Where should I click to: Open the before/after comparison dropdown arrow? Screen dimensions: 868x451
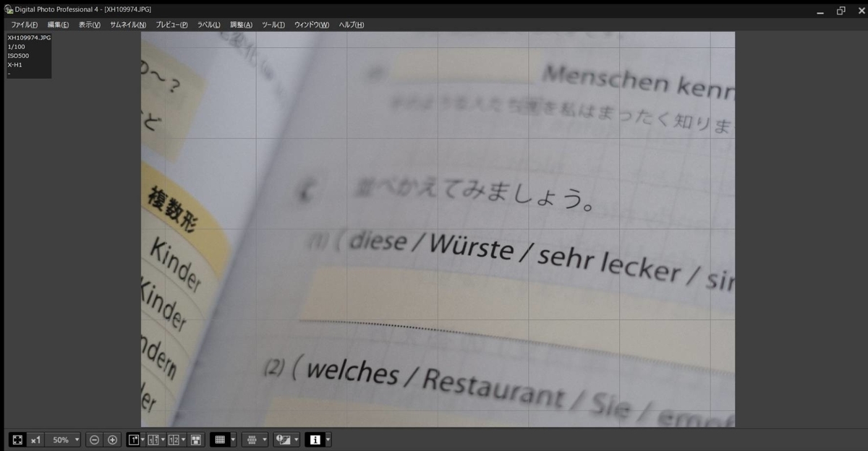pos(163,439)
